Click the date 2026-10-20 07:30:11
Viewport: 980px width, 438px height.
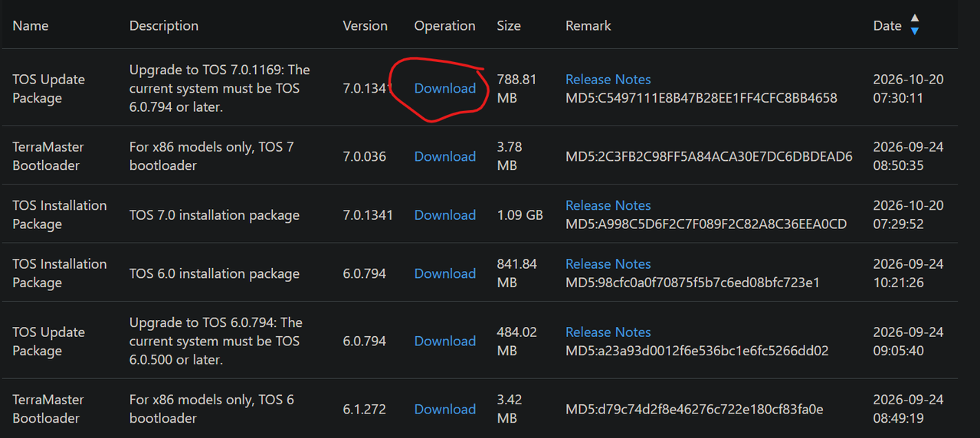(x=909, y=88)
